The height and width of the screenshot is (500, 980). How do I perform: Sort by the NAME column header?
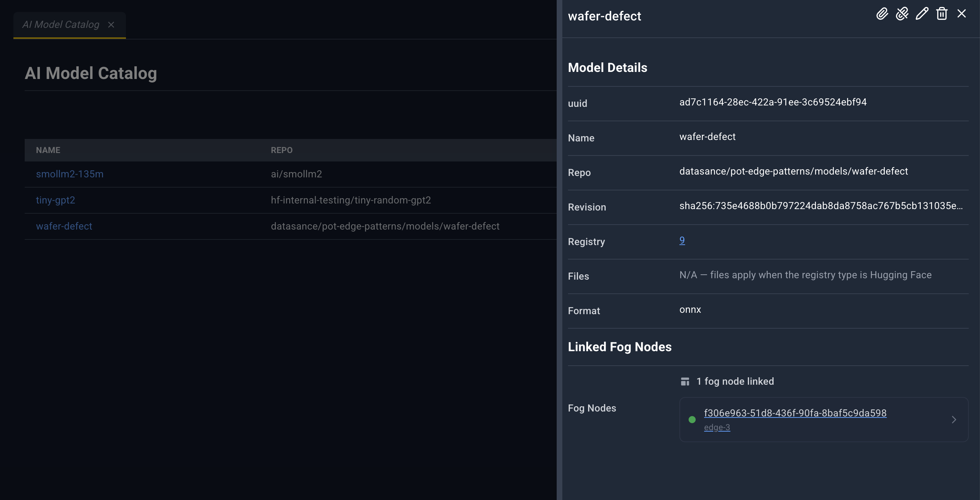[48, 150]
